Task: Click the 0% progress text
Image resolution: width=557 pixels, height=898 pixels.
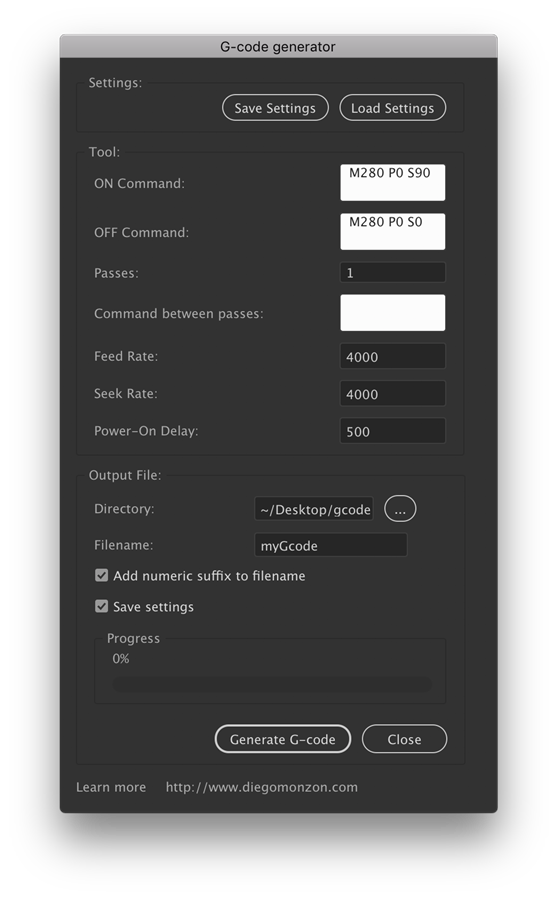Action: [121, 659]
